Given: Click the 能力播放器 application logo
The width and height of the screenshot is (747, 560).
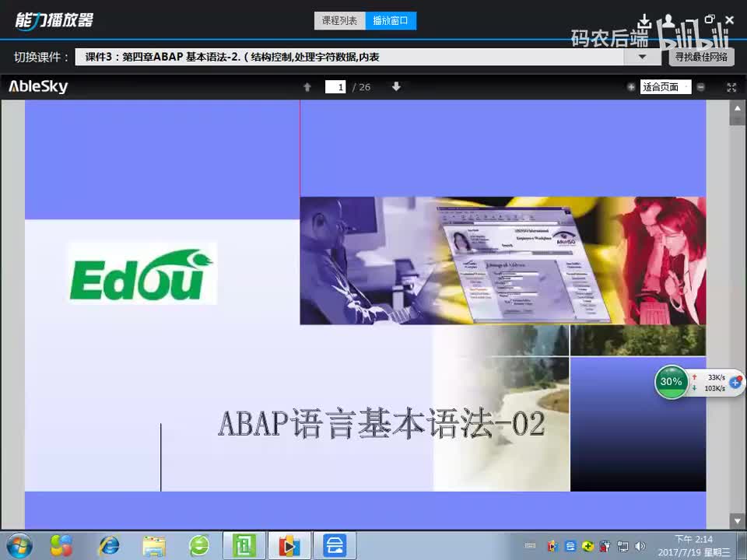Looking at the screenshot, I should pyautogui.click(x=54, y=20).
